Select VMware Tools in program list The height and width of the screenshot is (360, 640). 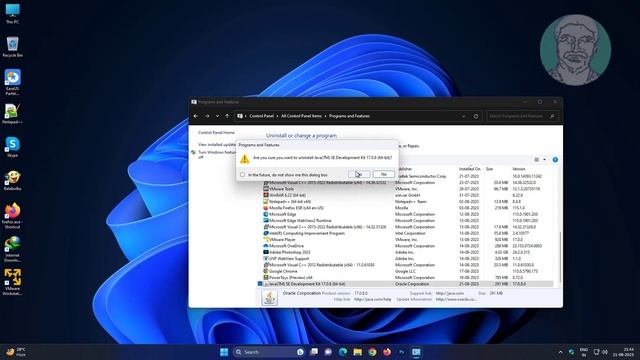point(408,189)
